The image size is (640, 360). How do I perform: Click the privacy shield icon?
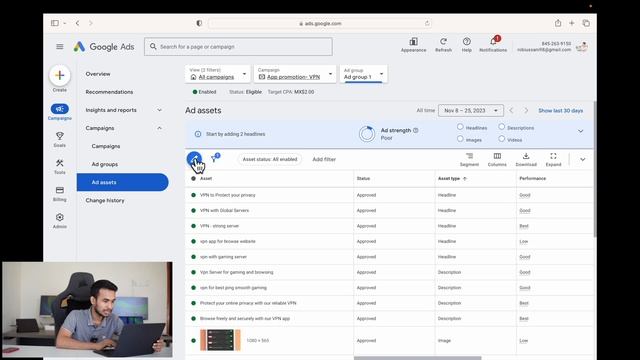coord(199,23)
